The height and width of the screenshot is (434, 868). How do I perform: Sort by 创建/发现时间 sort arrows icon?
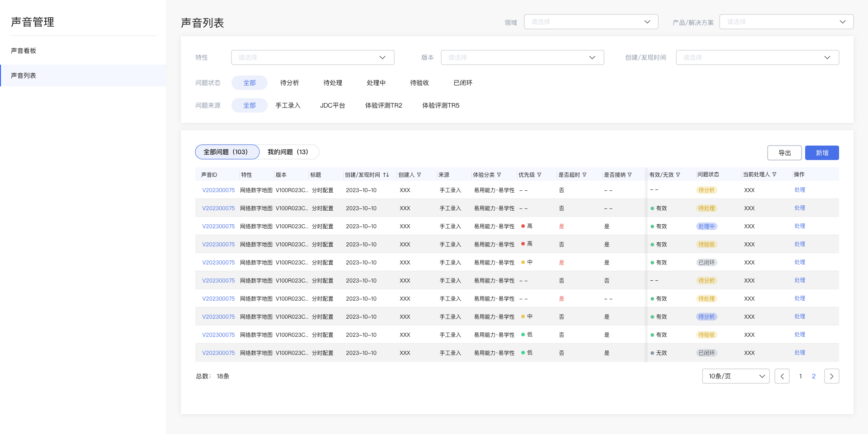click(386, 175)
